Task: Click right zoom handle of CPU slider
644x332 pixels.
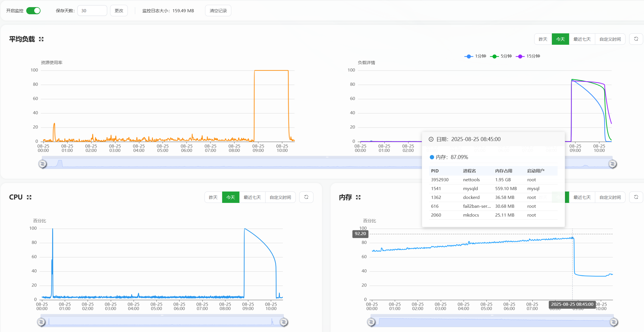Action: (x=283, y=322)
